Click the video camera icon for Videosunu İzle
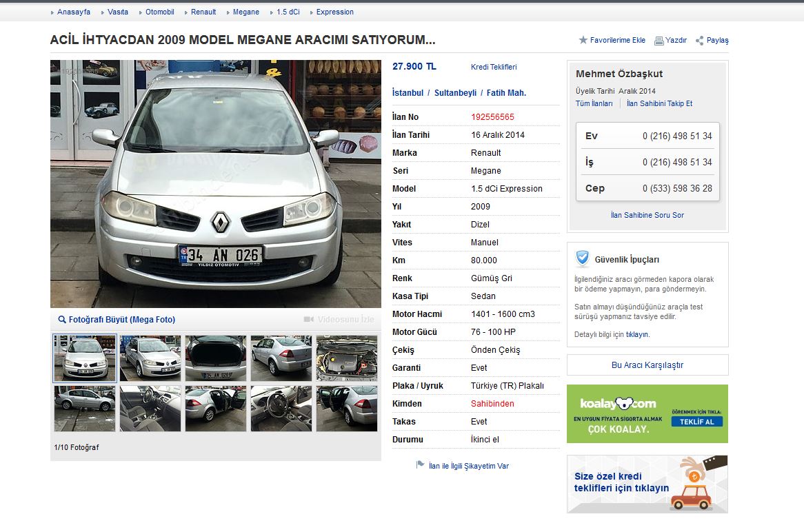Viewport: 804px width, 532px height. coord(309,320)
